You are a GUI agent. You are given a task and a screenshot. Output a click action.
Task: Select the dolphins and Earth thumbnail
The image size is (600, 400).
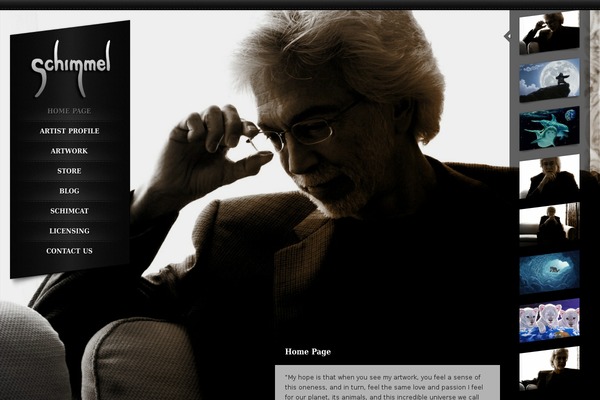(x=549, y=129)
